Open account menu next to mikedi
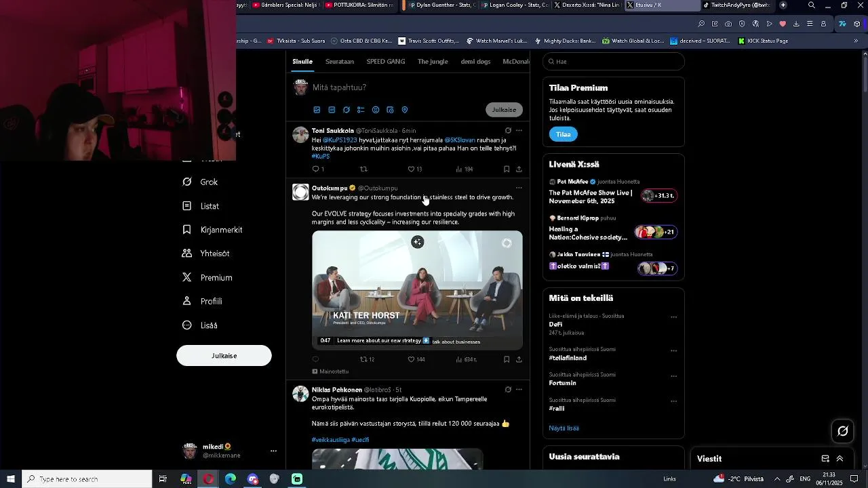Image resolution: width=868 pixels, height=488 pixels. click(x=273, y=451)
